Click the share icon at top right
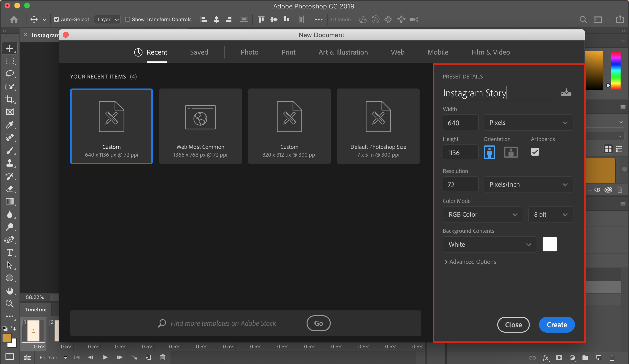Screen dimensions: 629x364 pyautogui.click(x=620, y=19)
